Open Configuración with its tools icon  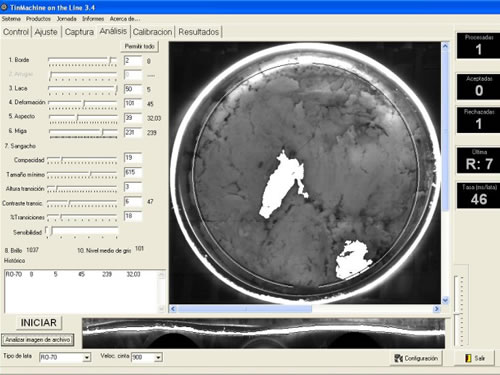(x=416, y=358)
